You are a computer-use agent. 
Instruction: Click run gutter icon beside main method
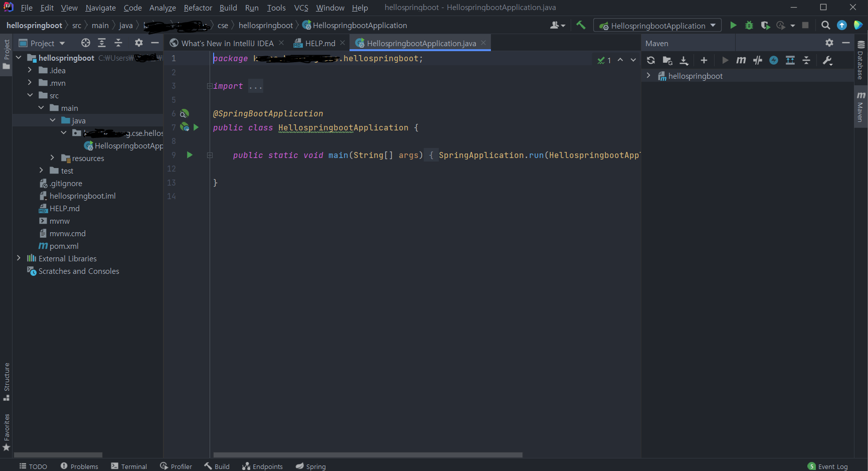(190, 155)
